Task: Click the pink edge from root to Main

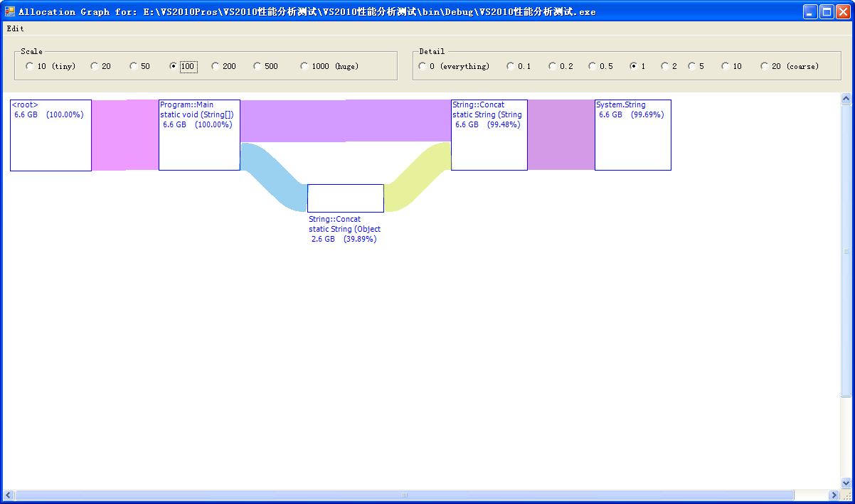Action: [125, 135]
